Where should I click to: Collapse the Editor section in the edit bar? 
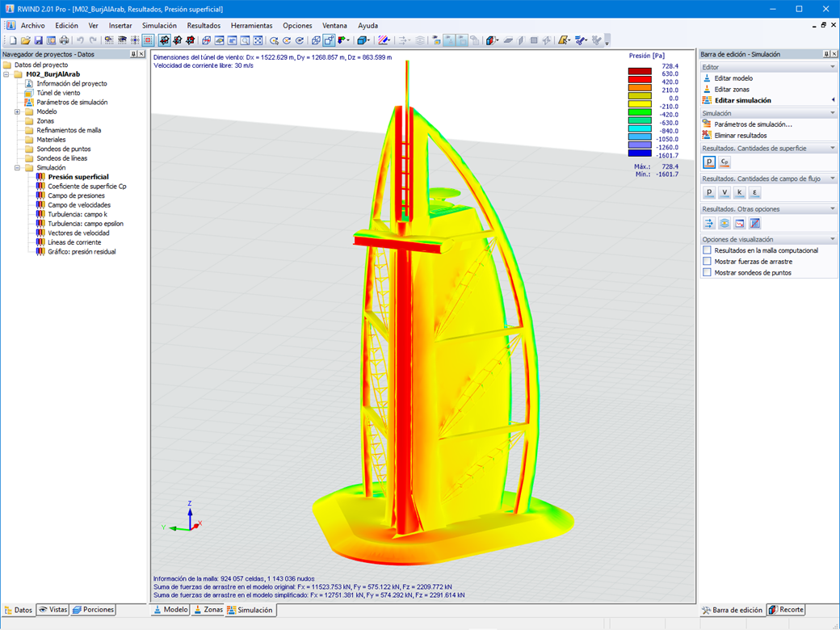click(x=832, y=65)
